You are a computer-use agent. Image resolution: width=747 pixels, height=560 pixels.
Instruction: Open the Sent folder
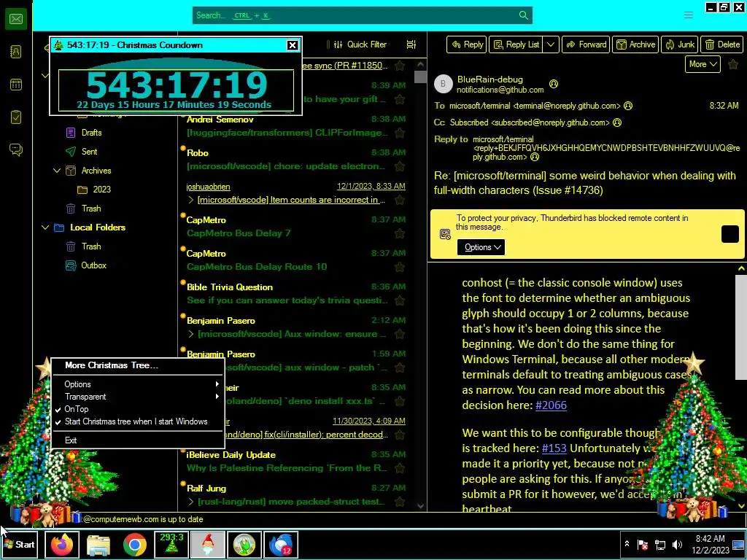89,152
